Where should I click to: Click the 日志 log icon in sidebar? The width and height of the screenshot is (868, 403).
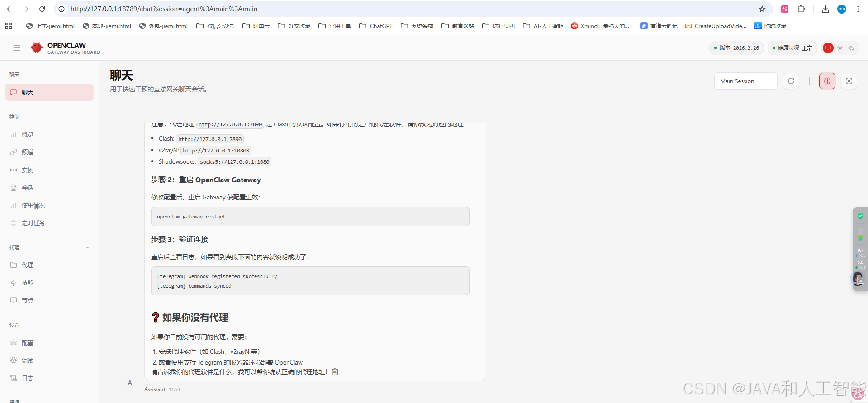pos(14,378)
